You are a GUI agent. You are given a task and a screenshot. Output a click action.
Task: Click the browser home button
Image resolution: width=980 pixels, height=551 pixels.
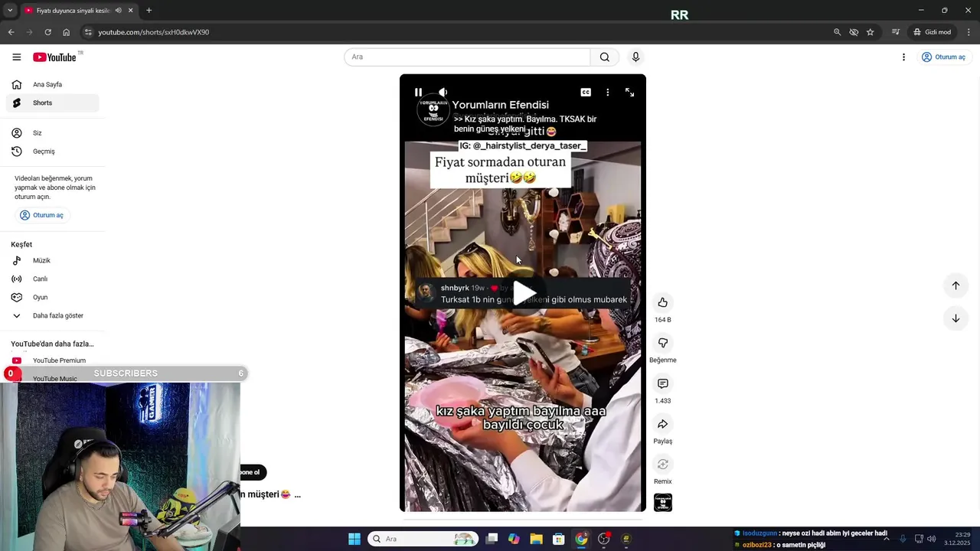pos(66,32)
